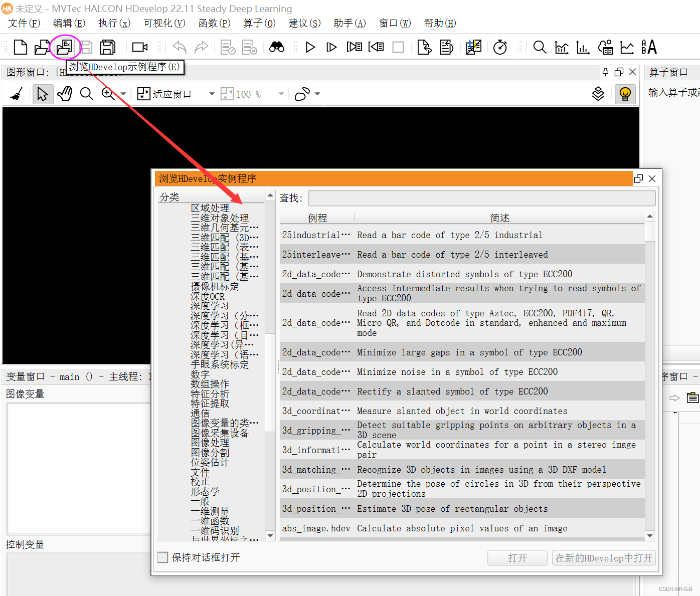Click the draw ROI shapes icon
Screen dimensions: 700x596
[x=302, y=94]
